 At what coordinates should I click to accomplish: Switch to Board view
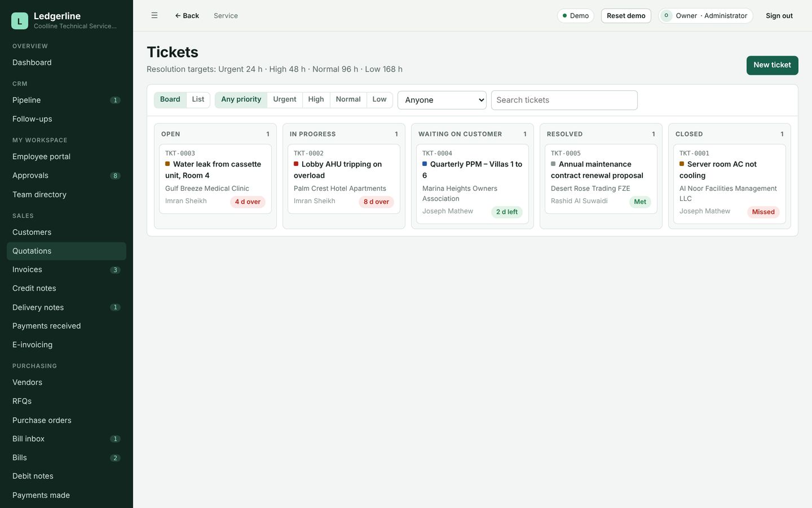click(x=170, y=99)
